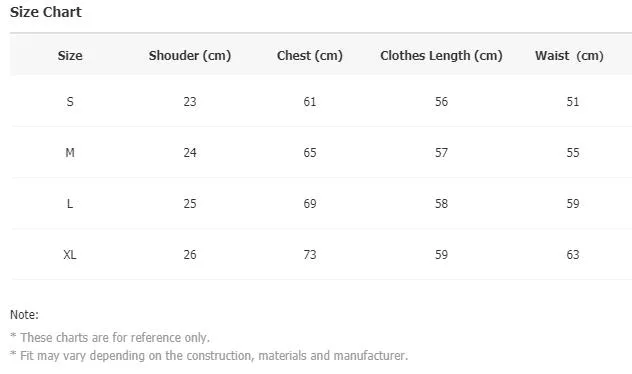Click the Shouder (cm) column header
The image size is (632, 374).
click(x=190, y=55)
